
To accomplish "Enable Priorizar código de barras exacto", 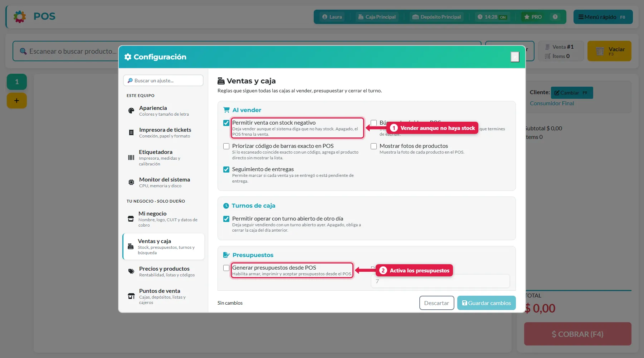I will click(226, 146).
